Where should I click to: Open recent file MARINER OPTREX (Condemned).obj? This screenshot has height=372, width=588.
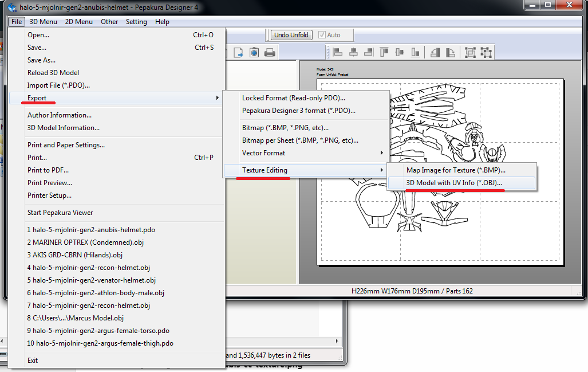(117, 242)
